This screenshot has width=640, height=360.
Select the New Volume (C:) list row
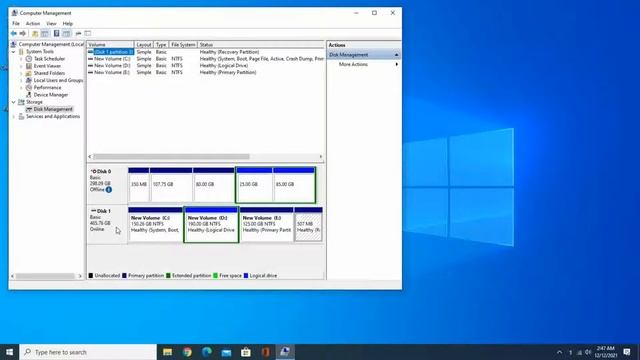206,59
